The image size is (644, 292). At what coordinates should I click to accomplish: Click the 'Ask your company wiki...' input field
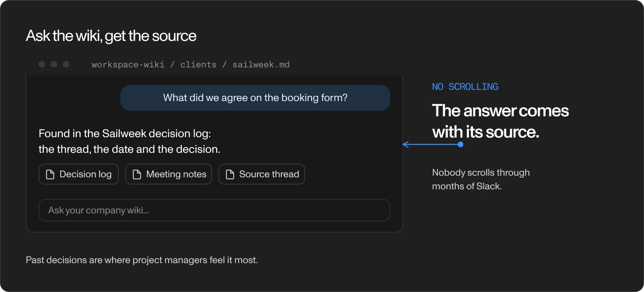[x=214, y=210]
